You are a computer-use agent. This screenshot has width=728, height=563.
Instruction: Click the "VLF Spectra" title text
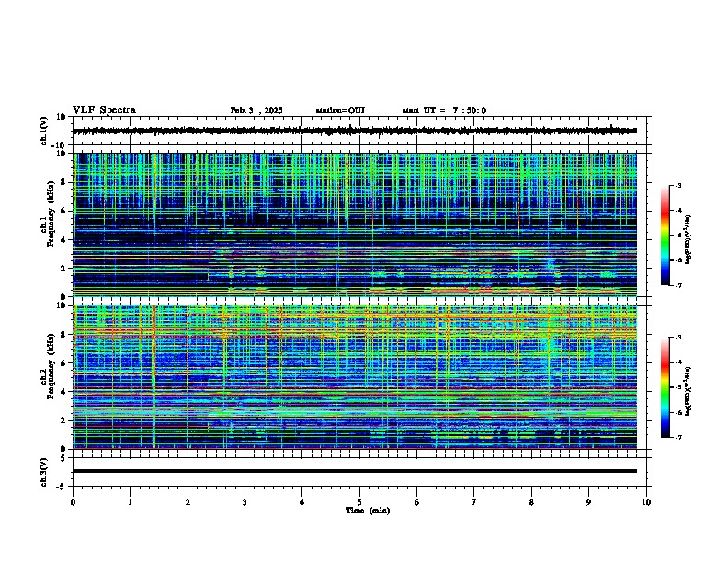104,110
